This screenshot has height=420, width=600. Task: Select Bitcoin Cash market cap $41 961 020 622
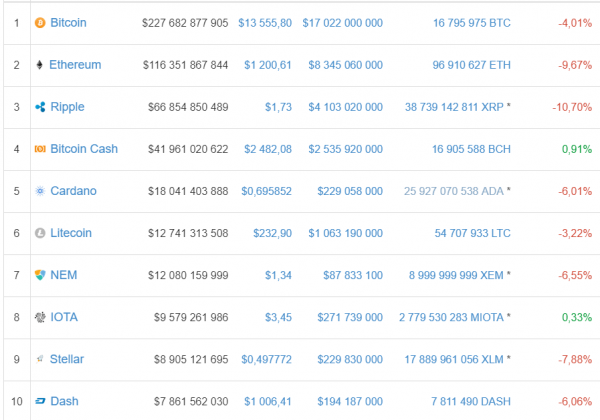click(188, 149)
